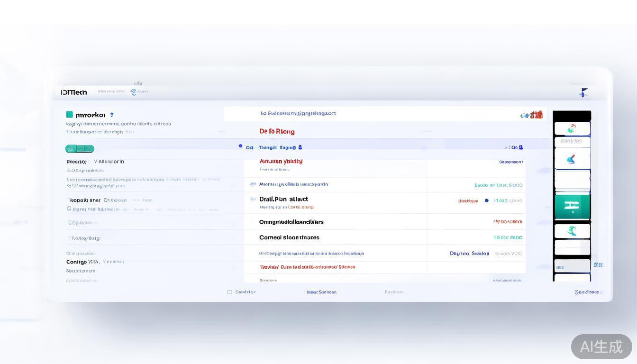Click the blue flag icon in the top-right corner
Screen dimensions: 637x364
[583, 93]
